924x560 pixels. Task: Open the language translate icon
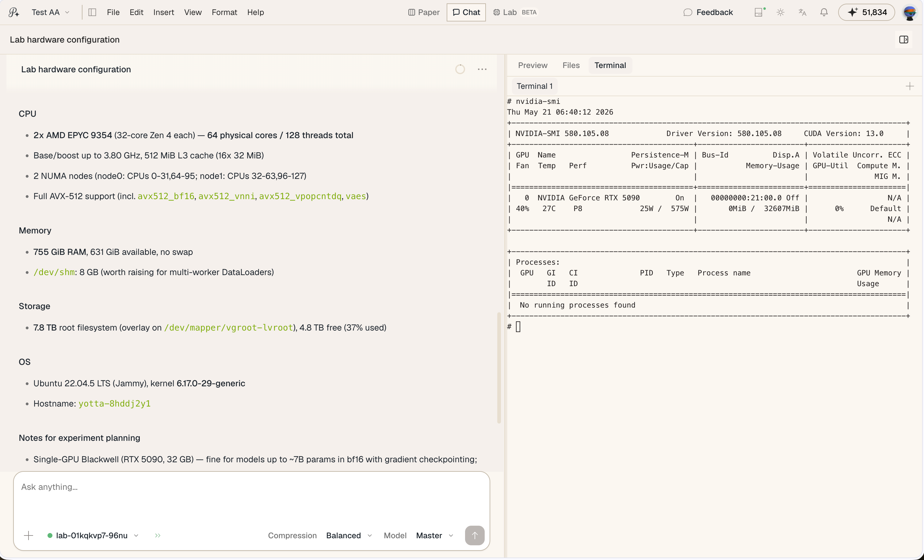pyautogui.click(x=802, y=12)
